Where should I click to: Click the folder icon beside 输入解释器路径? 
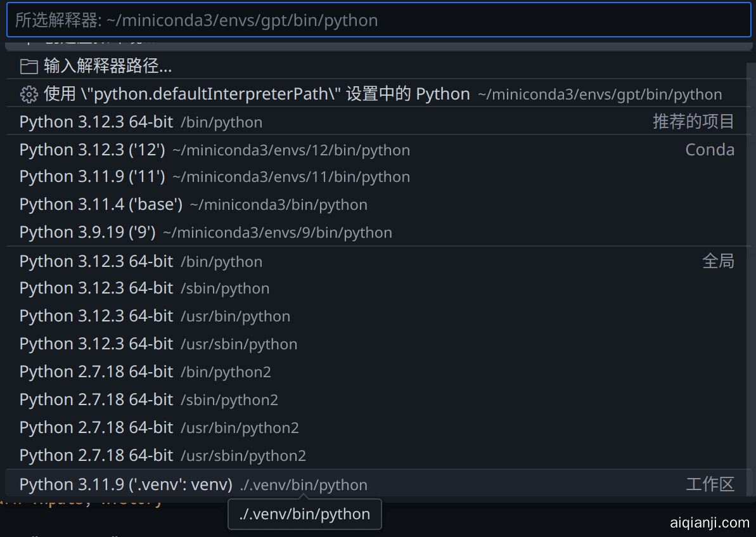point(29,66)
